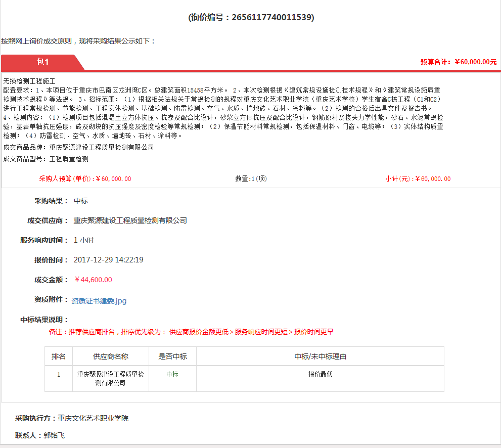This screenshot has height=448, width=501.
Task: Click the 报价最低 reason cell
Action: pyautogui.click(x=320, y=375)
